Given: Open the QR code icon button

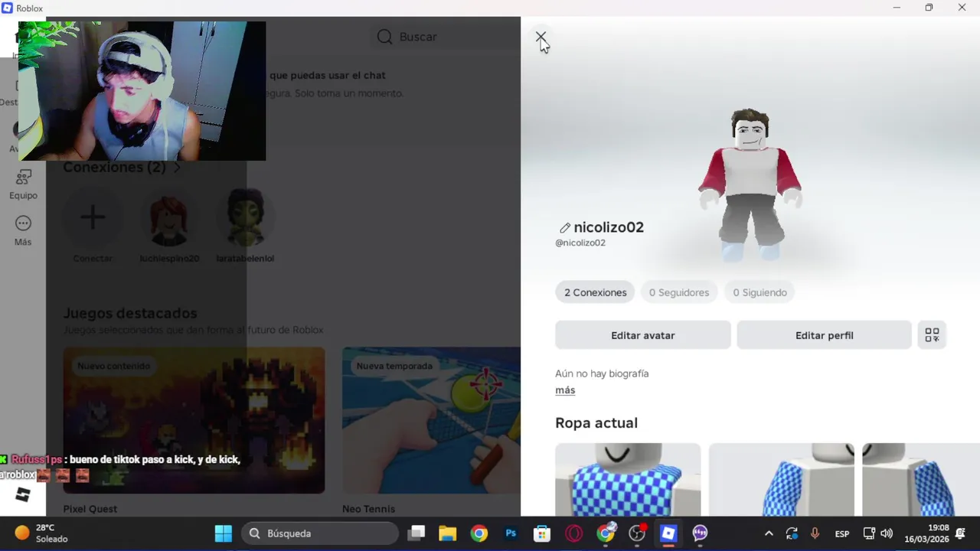Looking at the screenshot, I should point(932,335).
